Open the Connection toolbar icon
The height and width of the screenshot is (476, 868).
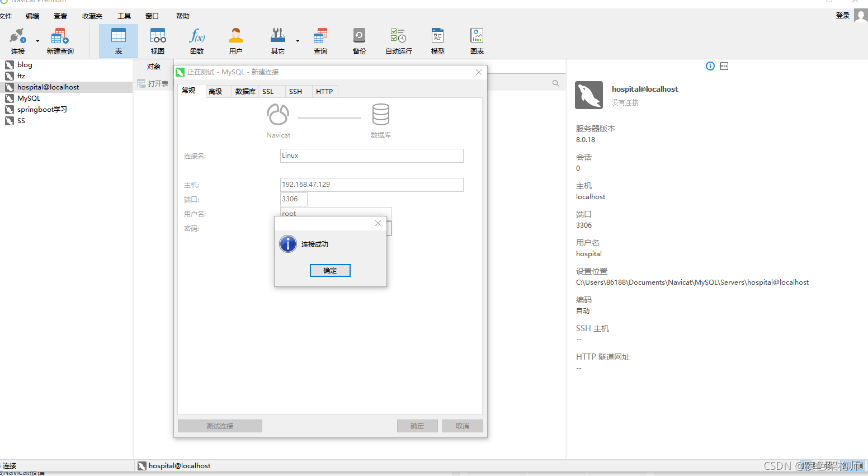[18, 41]
